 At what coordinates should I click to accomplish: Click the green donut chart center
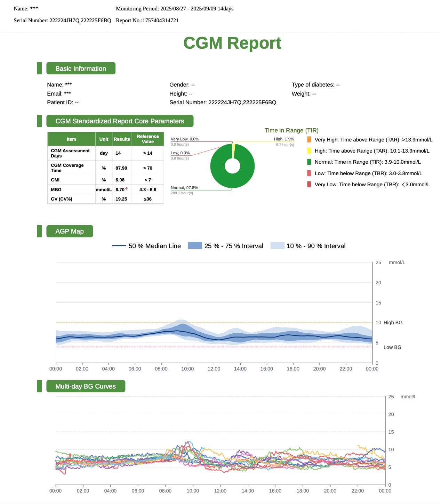232,166
